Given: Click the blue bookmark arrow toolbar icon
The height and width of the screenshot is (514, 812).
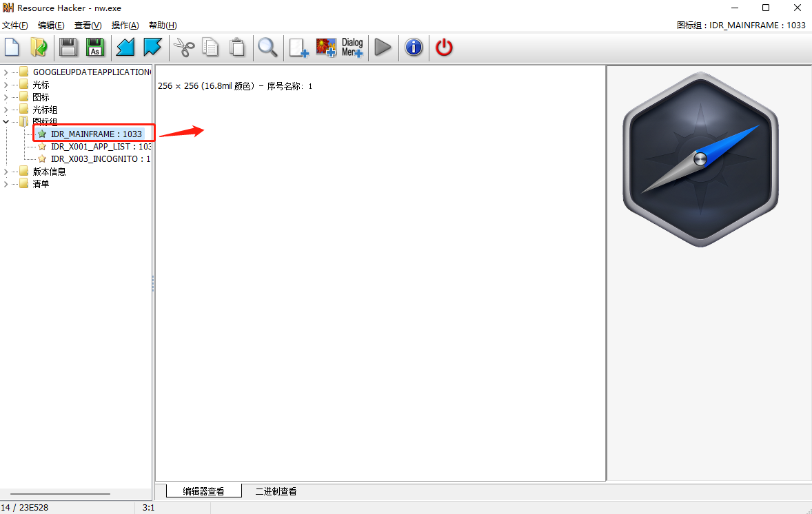Looking at the screenshot, I should point(153,47).
